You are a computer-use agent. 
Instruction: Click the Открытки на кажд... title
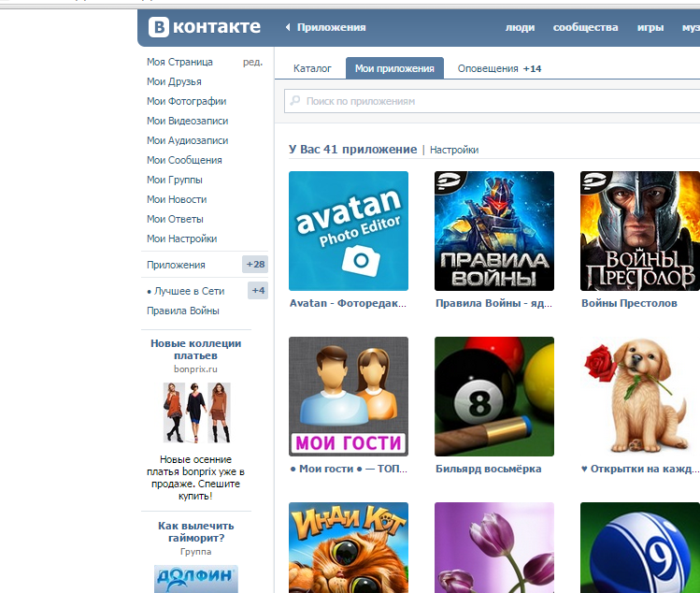point(640,469)
